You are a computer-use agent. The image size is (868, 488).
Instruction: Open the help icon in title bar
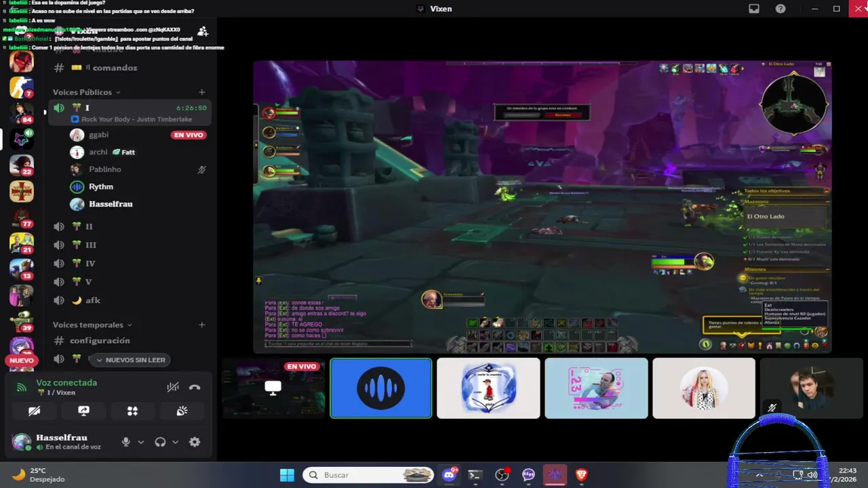[x=781, y=9]
